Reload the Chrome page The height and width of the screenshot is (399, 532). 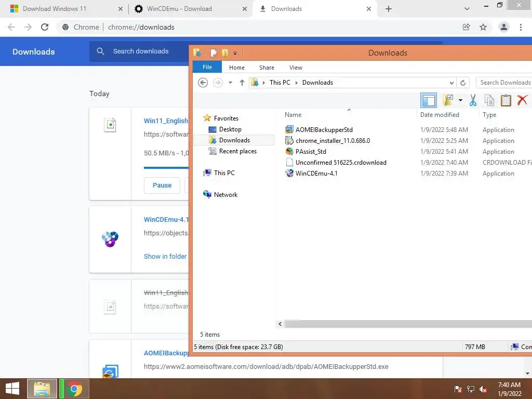tap(45, 27)
